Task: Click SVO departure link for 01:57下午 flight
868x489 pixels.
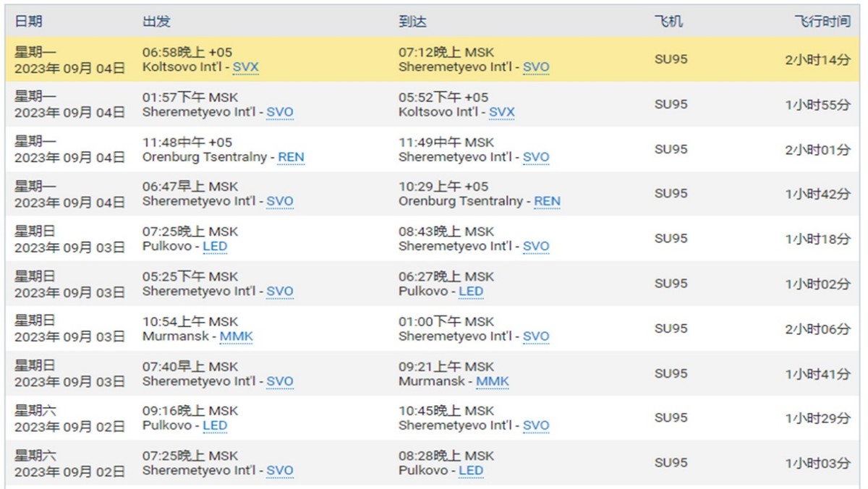Action: coord(280,112)
